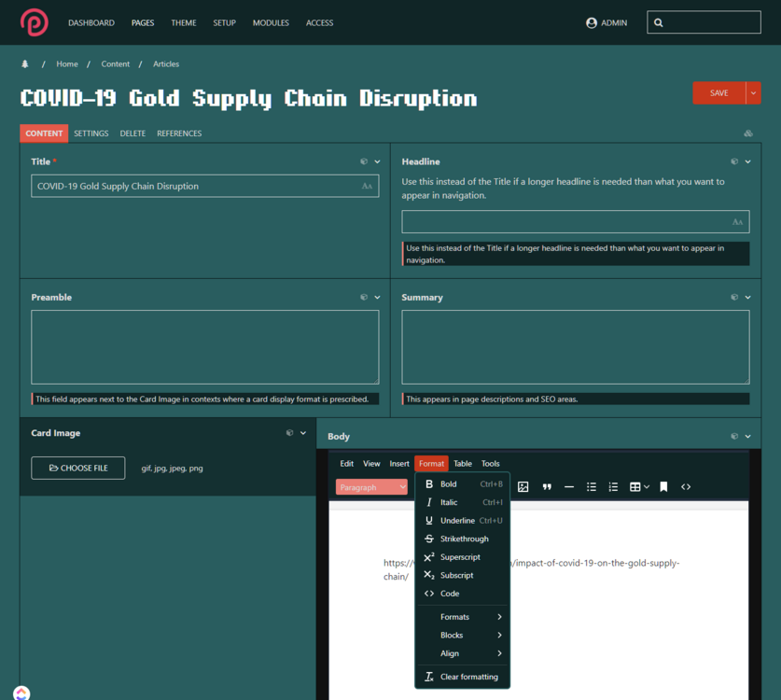Image resolution: width=781 pixels, height=700 pixels.
Task: Expand the Save button dropdown arrow
Action: pos(753,93)
